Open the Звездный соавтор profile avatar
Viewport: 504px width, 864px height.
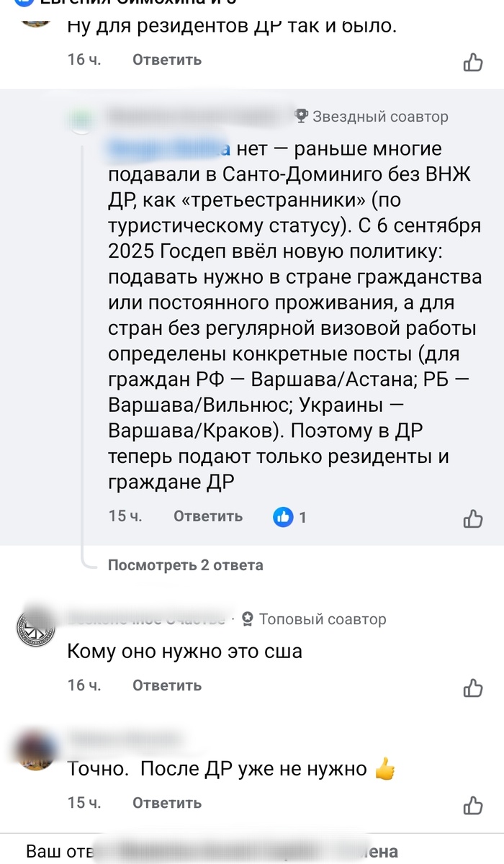point(83,117)
